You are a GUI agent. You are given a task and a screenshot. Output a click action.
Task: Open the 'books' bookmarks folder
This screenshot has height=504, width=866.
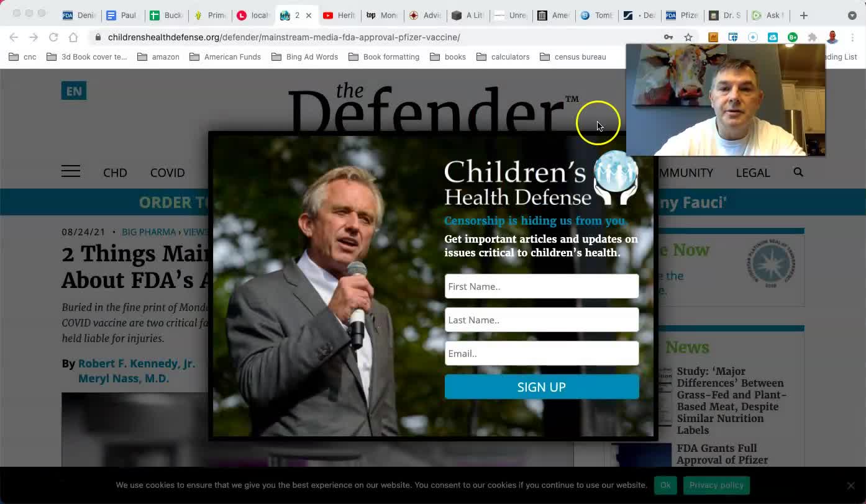point(448,56)
